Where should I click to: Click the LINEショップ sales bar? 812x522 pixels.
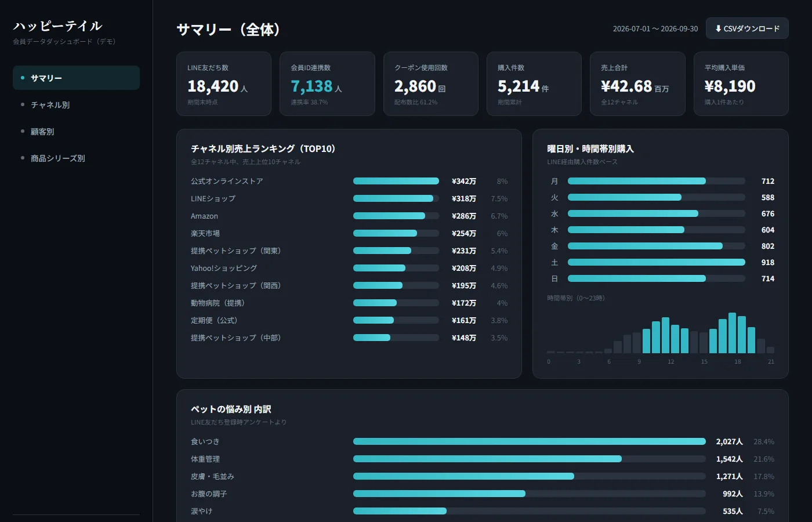point(396,198)
